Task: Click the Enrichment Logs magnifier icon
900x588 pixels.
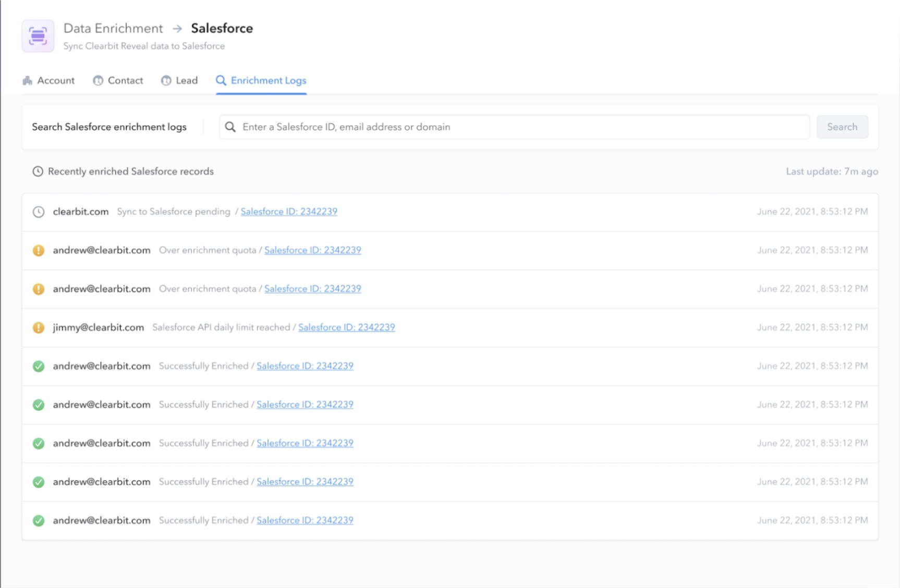Action: [x=221, y=80]
